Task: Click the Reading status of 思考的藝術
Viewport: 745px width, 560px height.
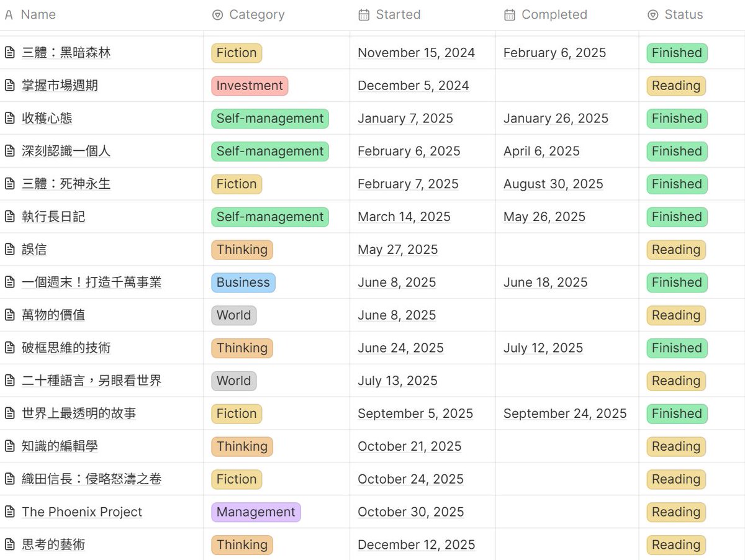Action: point(676,545)
